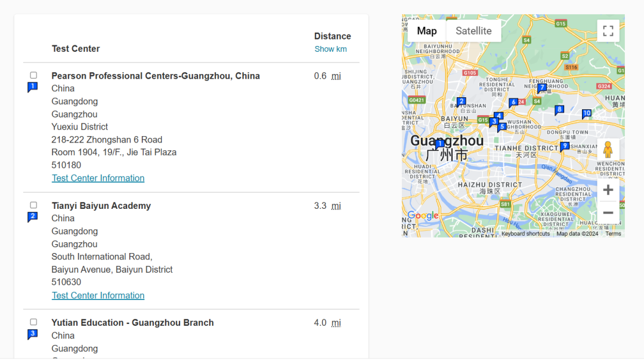Zoom out using the map minus control
This screenshot has height=361, width=644.
click(608, 212)
